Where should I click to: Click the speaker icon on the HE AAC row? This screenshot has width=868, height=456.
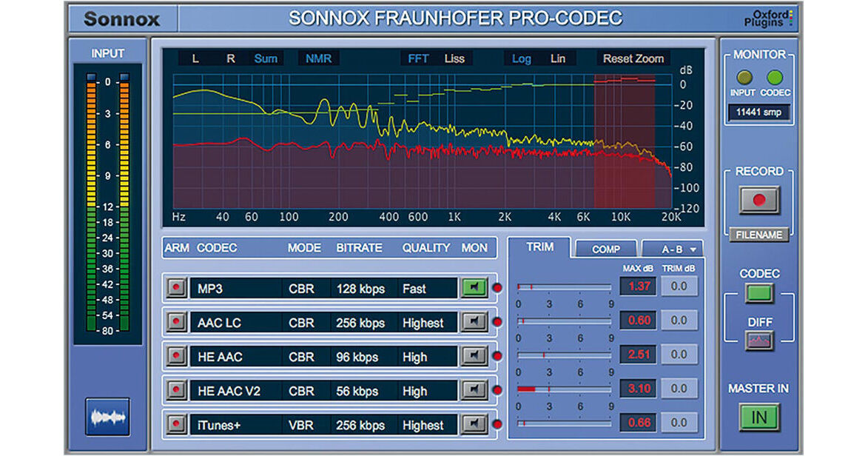click(474, 356)
